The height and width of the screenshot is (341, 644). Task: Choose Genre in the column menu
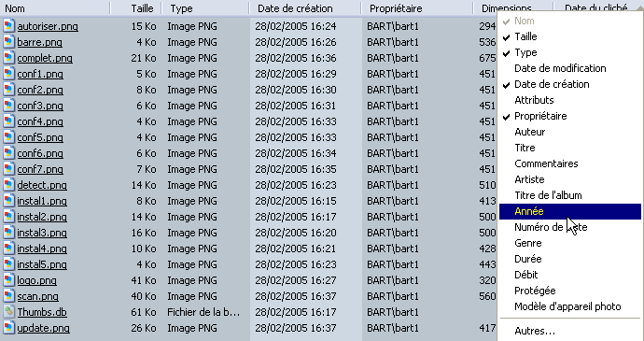[x=570, y=243]
